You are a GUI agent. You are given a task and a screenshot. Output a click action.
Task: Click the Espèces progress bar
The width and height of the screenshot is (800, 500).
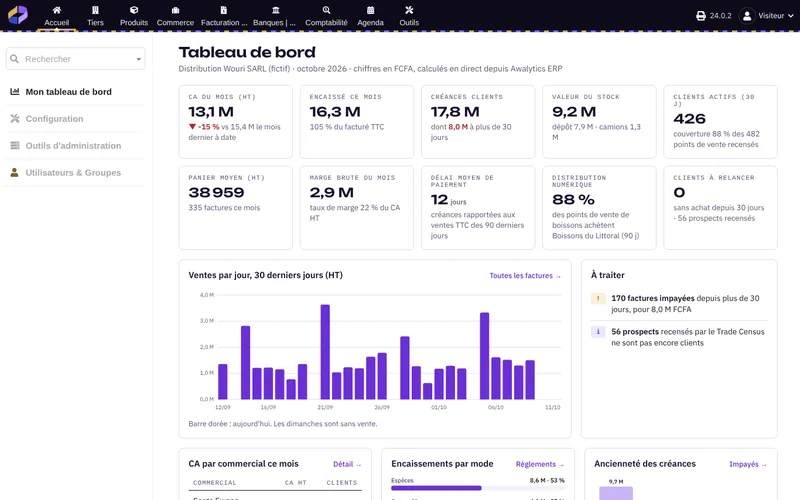[x=478, y=488]
